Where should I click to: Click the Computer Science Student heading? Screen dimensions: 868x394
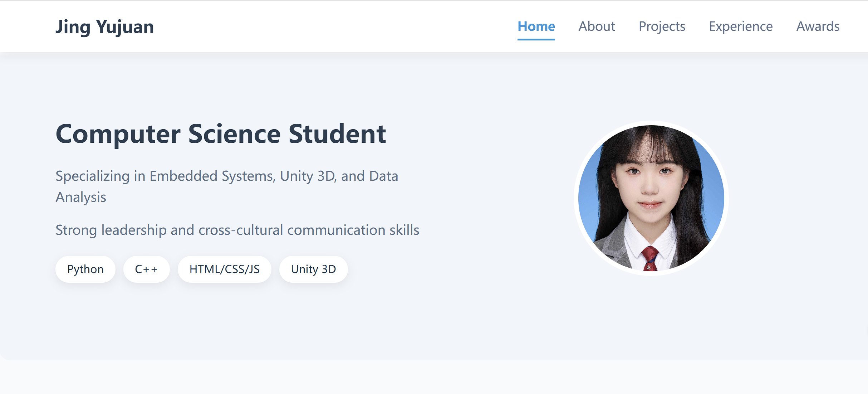221,134
